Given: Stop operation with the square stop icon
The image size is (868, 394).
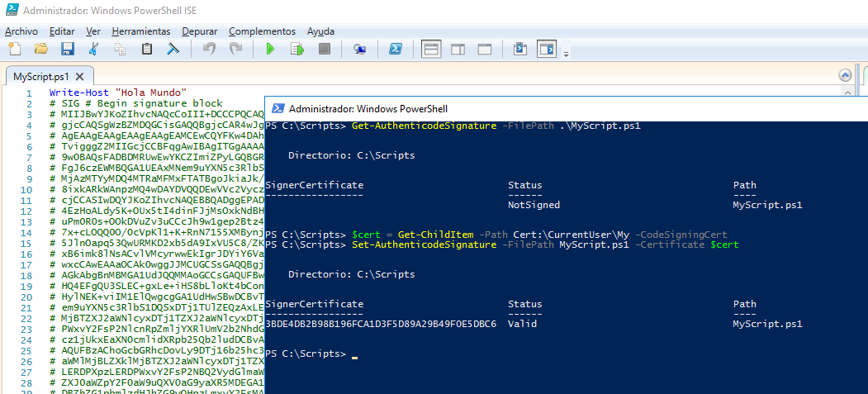Looking at the screenshot, I should (x=325, y=49).
